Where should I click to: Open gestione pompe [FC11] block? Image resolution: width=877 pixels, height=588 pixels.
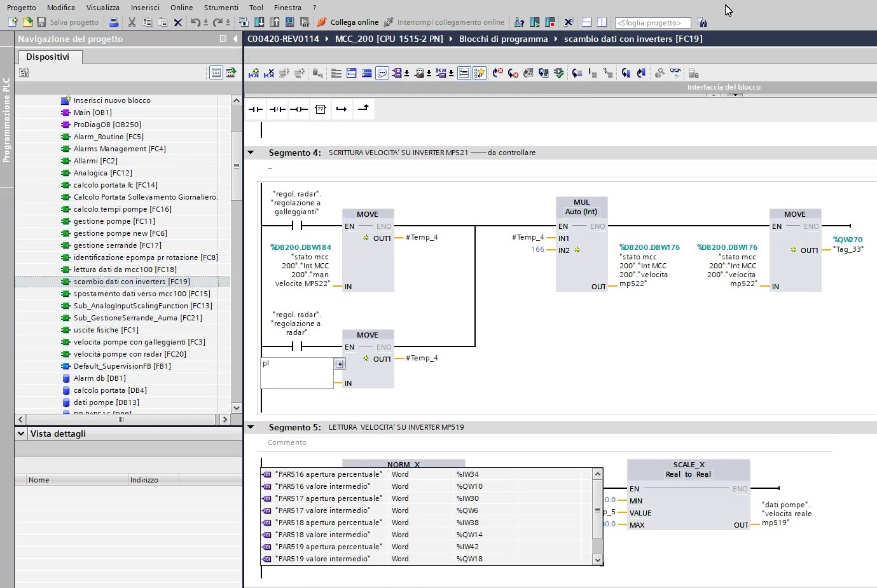[114, 221]
